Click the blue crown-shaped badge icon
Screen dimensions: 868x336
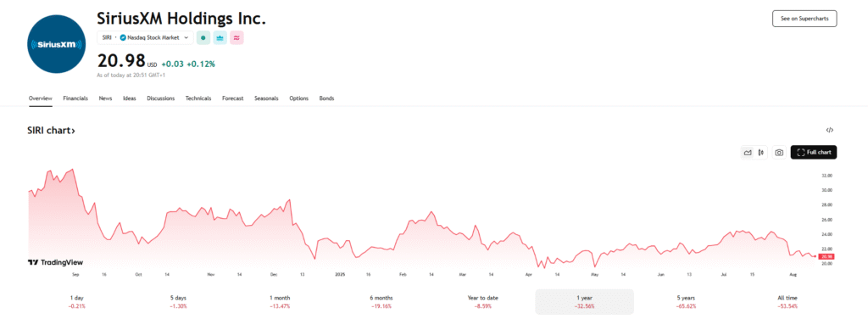pyautogui.click(x=220, y=37)
